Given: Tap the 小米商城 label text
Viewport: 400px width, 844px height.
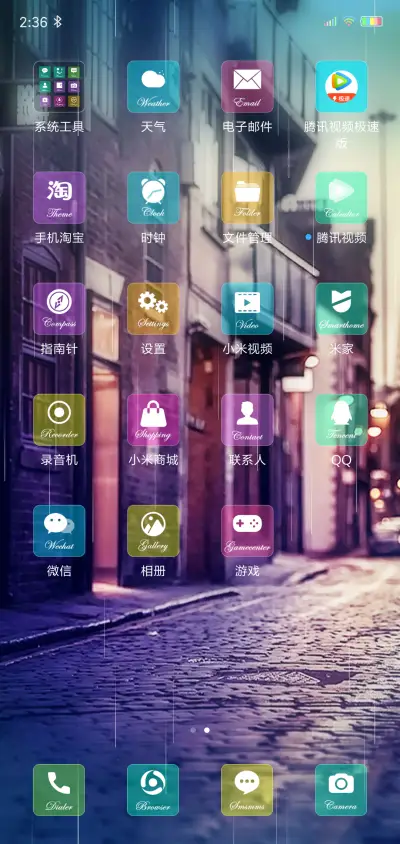Looking at the screenshot, I should click(x=153, y=460).
